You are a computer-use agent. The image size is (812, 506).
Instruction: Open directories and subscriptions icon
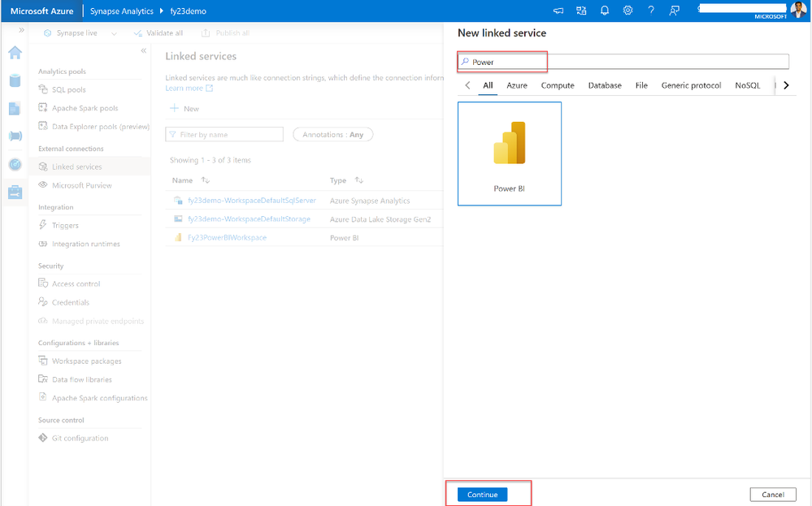pyautogui.click(x=581, y=11)
